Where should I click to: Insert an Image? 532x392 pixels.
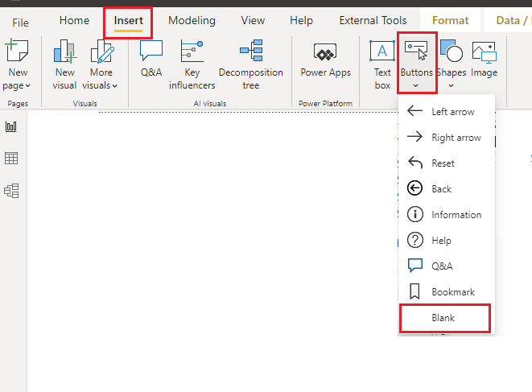pos(485,59)
